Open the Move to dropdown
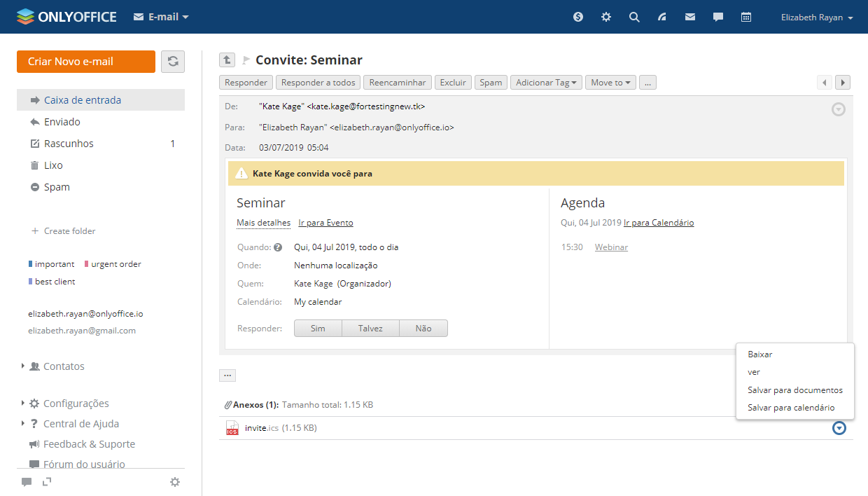 610,83
